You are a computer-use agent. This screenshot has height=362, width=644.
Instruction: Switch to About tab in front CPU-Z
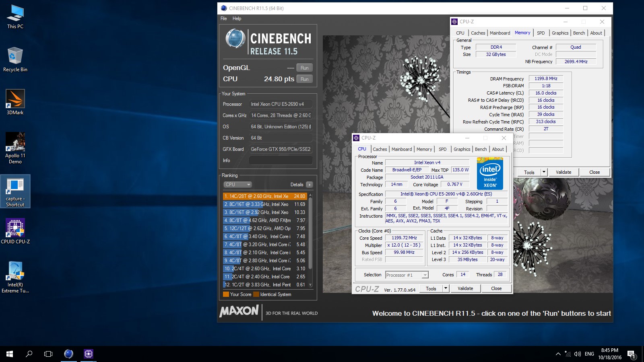coord(498,149)
